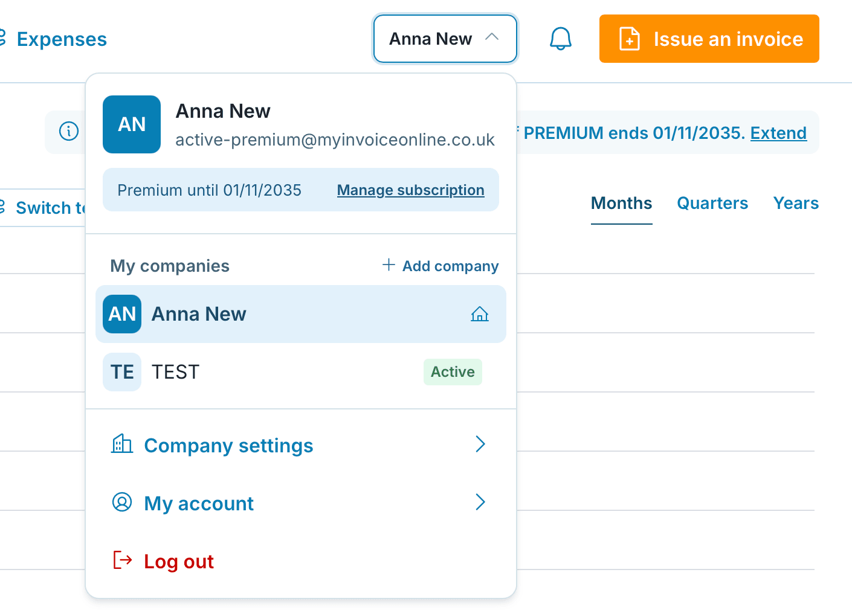This screenshot has width=852, height=616.
Task: Click the red log out arrow icon
Action: click(122, 560)
